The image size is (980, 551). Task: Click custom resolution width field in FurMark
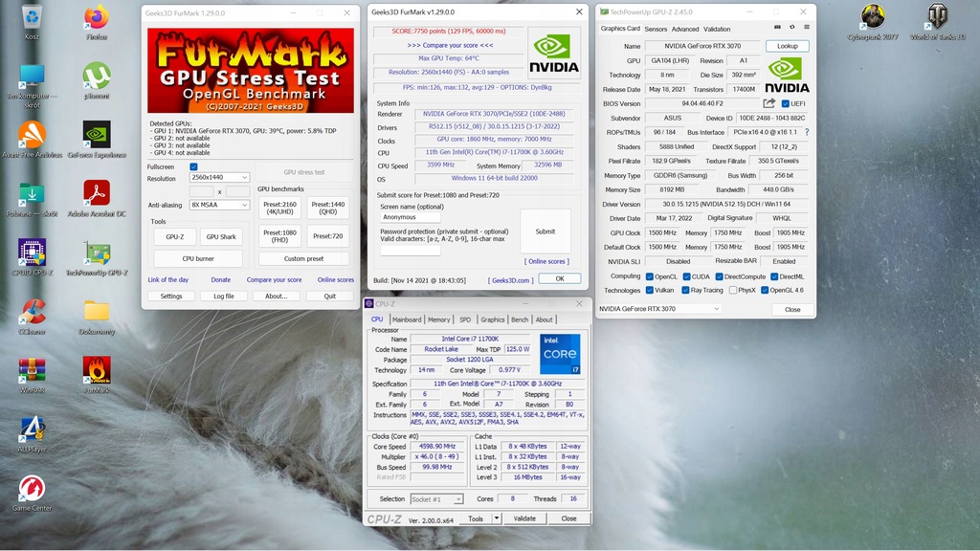pos(201,191)
